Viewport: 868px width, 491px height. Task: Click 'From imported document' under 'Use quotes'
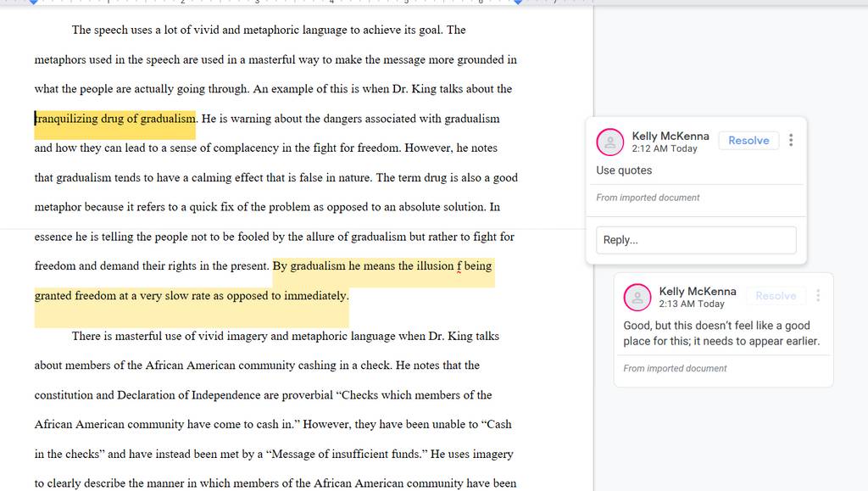tap(648, 198)
